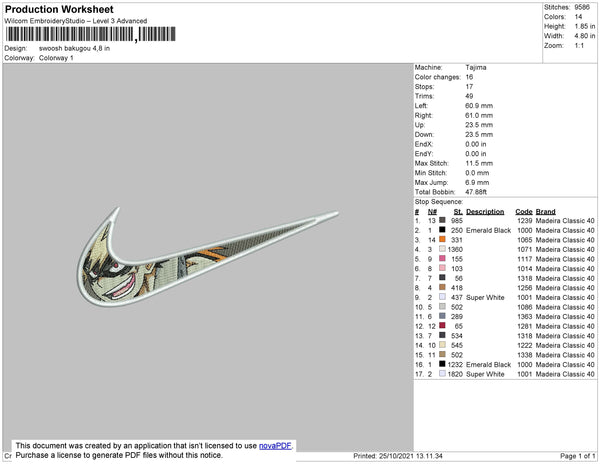Image resolution: width=600 pixels, height=464 pixels.
Task: Click the swoosh embroidery design preview
Action: [x=208, y=257]
